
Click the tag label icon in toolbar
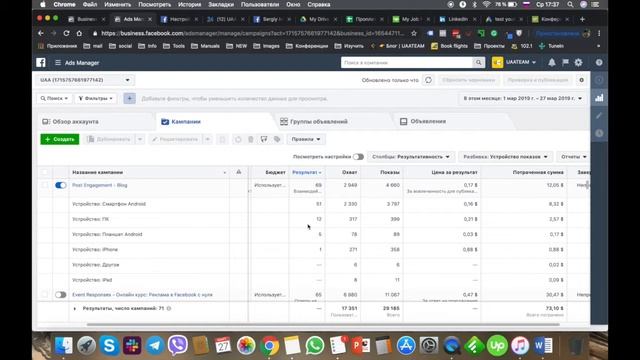point(277,139)
